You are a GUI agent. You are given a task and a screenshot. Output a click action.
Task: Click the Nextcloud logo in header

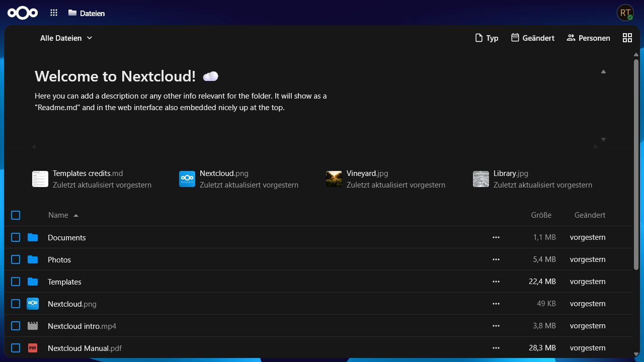pos(23,13)
